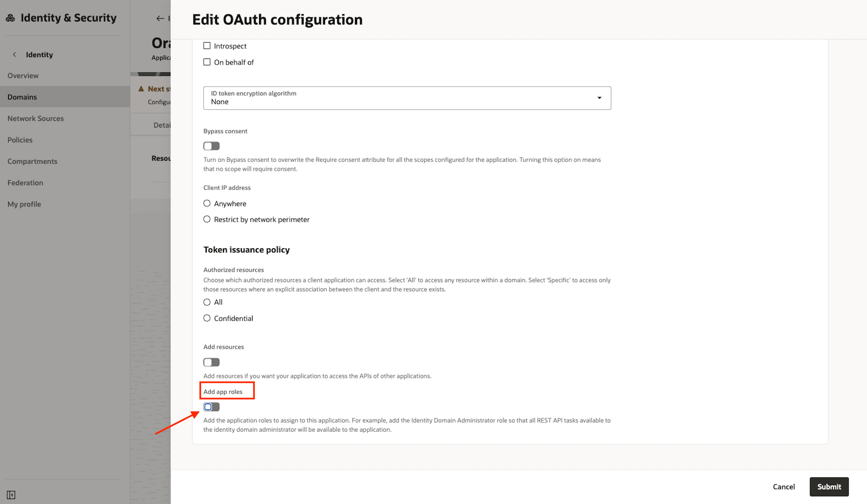This screenshot has height=504, width=867.
Task: Click the Identity & Security logo icon
Action: tap(11, 17)
